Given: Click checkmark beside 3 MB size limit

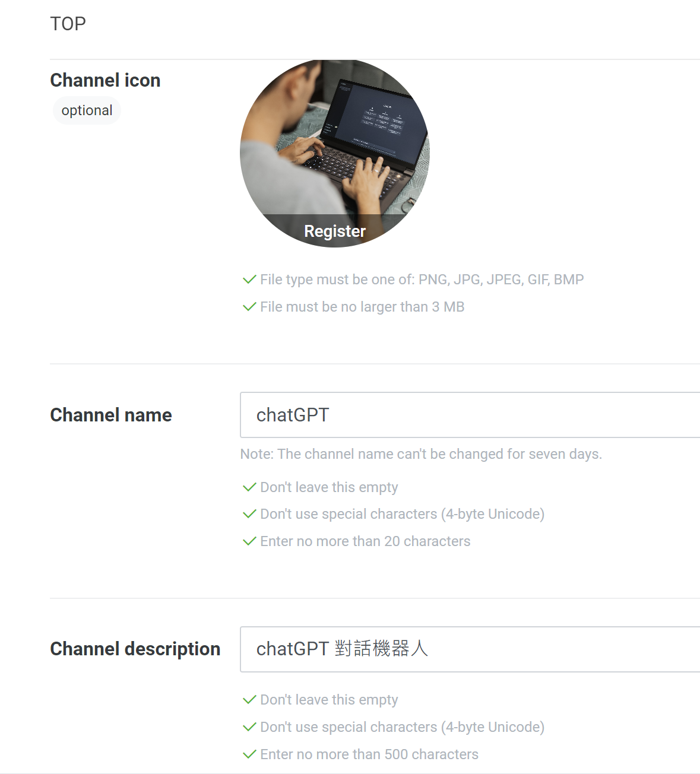Looking at the screenshot, I should [249, 307].
